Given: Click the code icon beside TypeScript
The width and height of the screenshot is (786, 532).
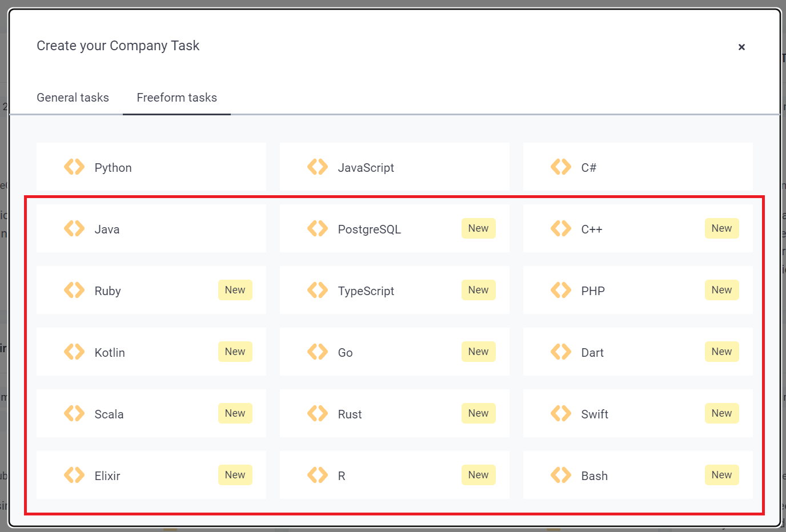Looking at the screenshot, I should click(x=318, y=290).
